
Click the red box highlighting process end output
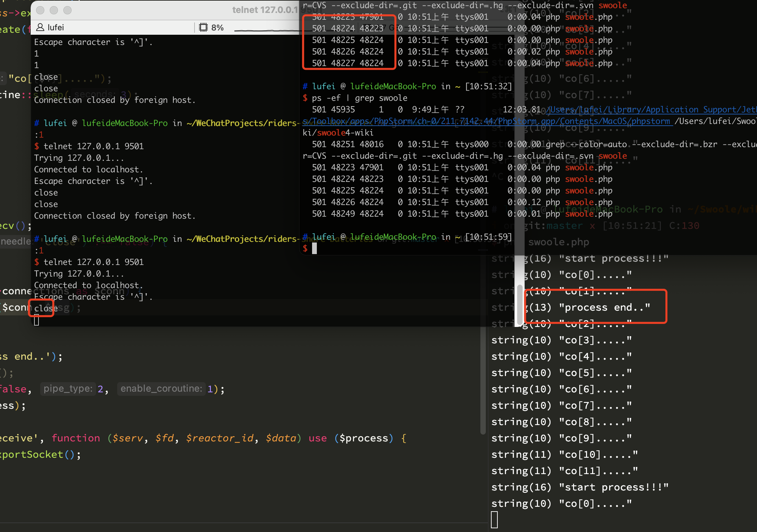pyautogui.click(x=596, y=306)
